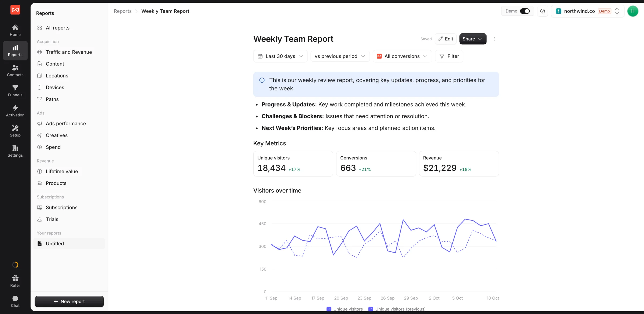The height and width of the screenshot is (314, 644).
Task: Open the Last 30 days date dropdown
Action: pos(280,56)
